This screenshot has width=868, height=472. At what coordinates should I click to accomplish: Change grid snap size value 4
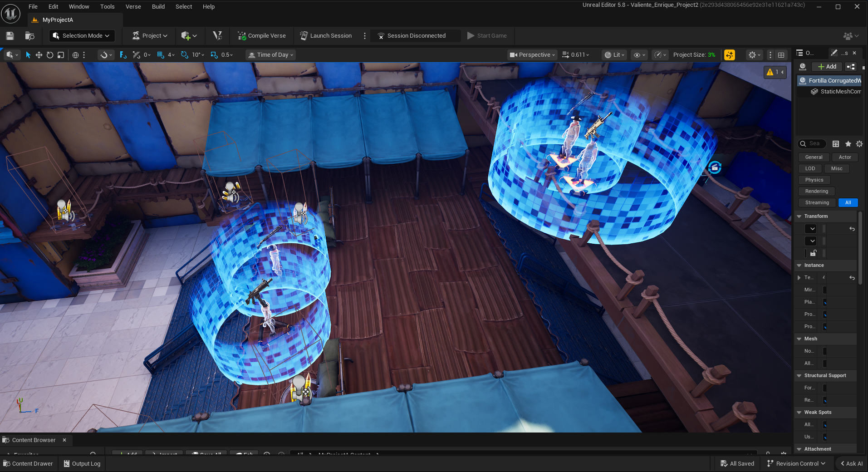171,55
